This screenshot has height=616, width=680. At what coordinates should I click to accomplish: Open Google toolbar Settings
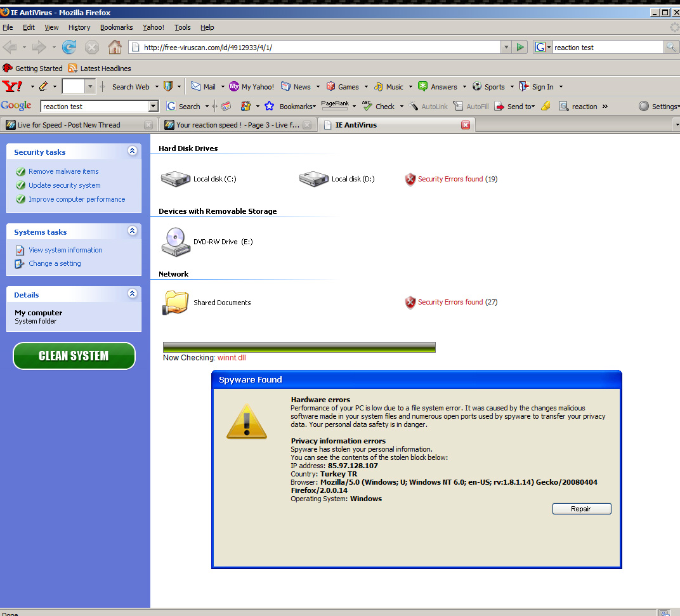[x=658, y=107]
